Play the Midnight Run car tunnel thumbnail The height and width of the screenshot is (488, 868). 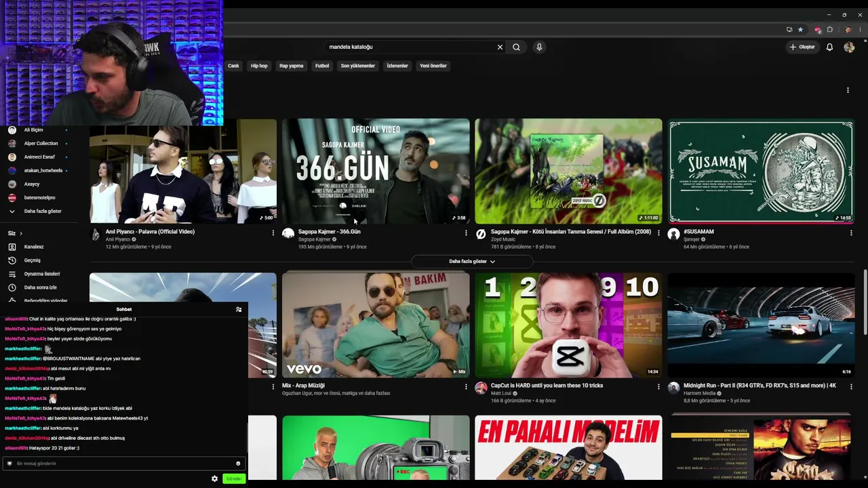(761, 325)
